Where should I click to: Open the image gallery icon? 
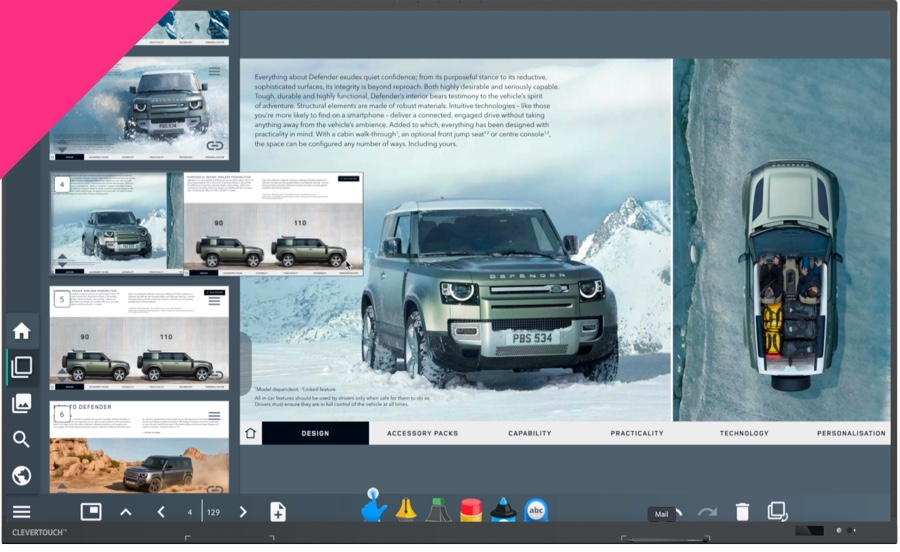(22, 403)
